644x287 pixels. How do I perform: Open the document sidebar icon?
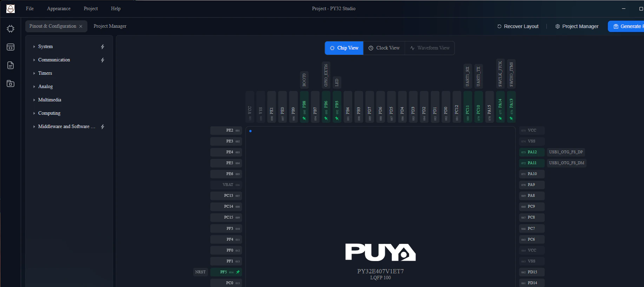(x=11, y=65)
